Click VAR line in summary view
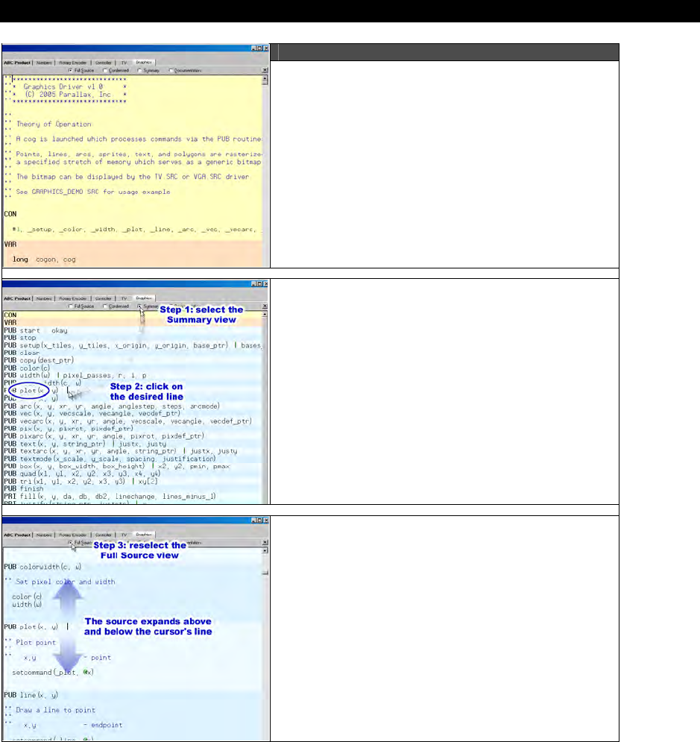The height and width of the screenshot is (742, 700). pos(10,323)
